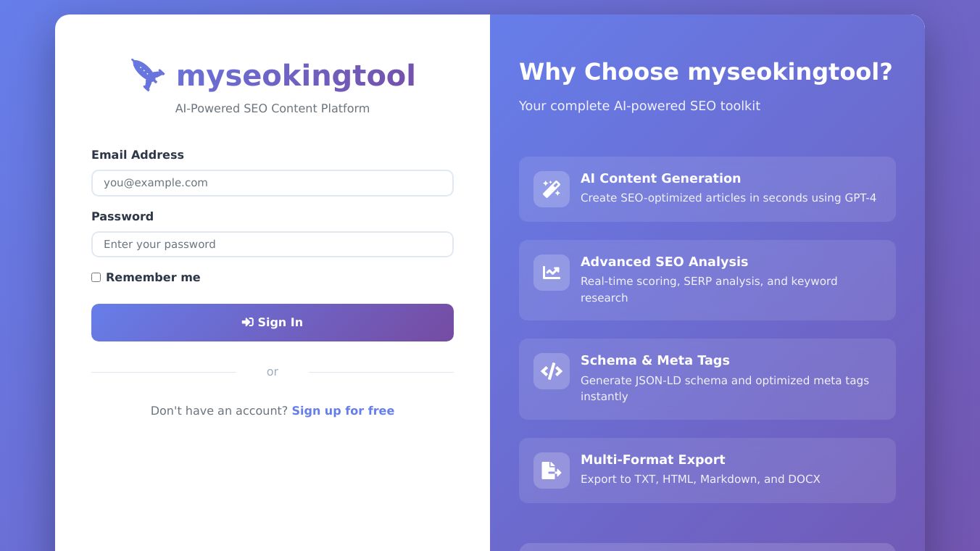
Task: Click into the Password field
Action: 273,244
